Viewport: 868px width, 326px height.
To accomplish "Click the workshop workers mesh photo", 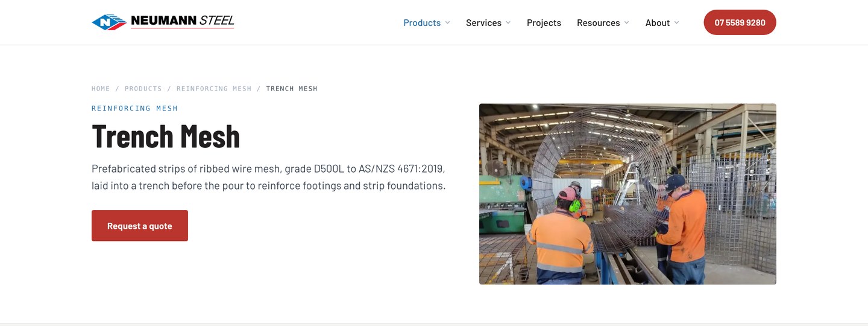I will click(x=627, y=194).
